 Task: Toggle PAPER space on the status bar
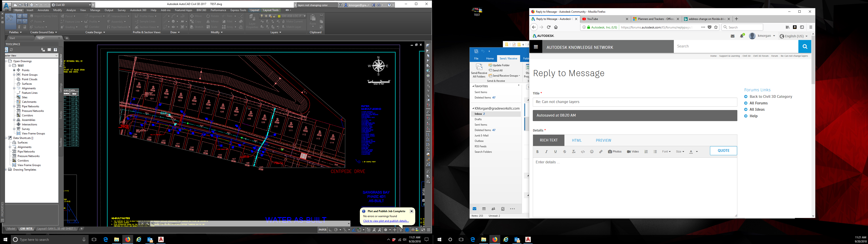323,230
